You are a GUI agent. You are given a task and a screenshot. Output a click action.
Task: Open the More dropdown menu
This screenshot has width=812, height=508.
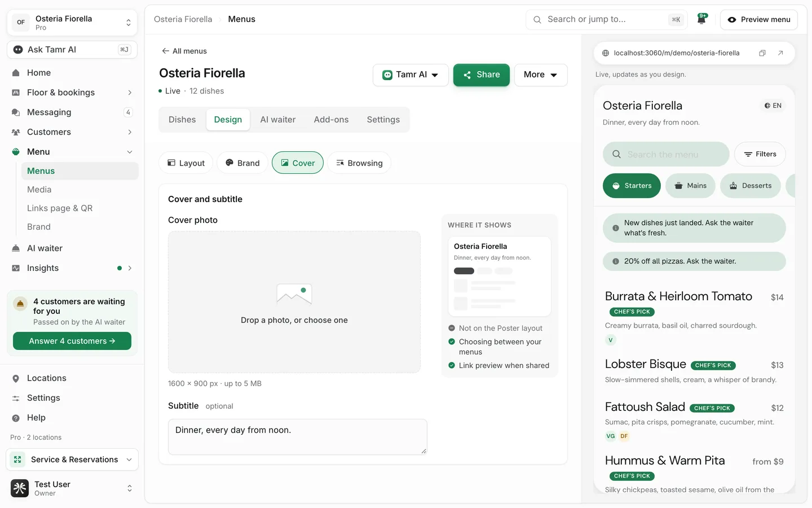[x=541, y=75]
